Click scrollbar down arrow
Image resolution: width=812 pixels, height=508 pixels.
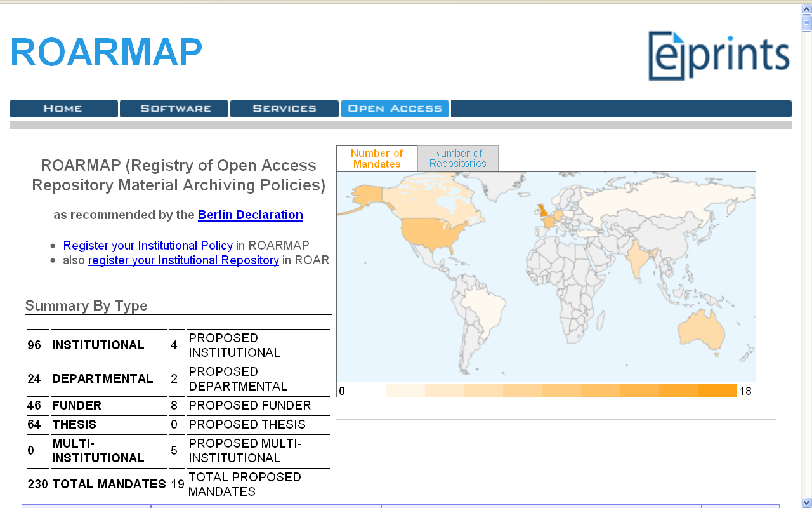coord(806,502)
